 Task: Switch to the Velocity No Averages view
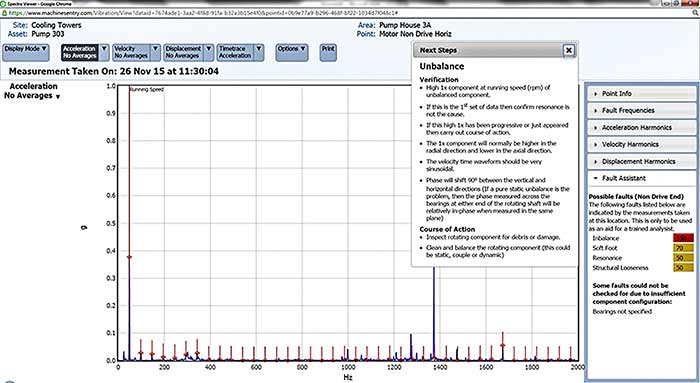131,52
